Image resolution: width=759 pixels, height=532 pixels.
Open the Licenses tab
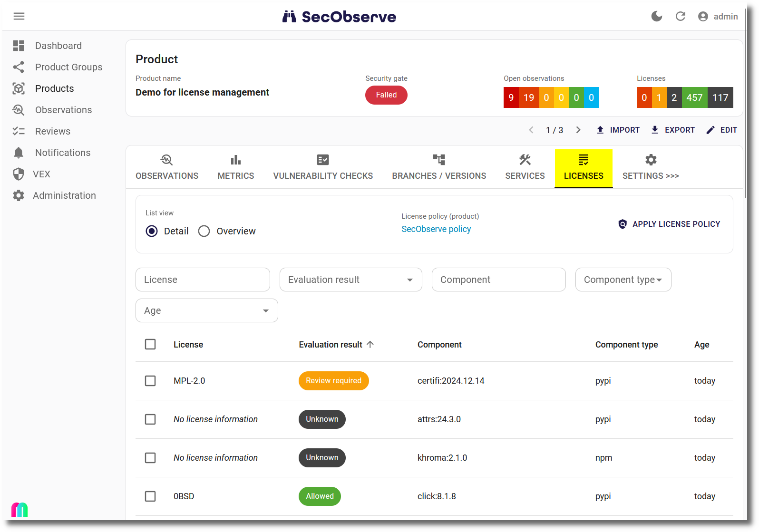pos(584,168)
